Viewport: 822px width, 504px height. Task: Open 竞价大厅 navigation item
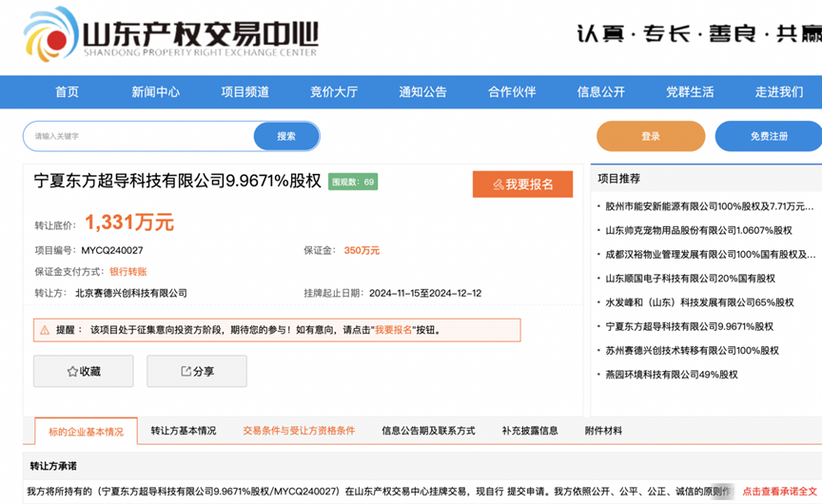334,92
